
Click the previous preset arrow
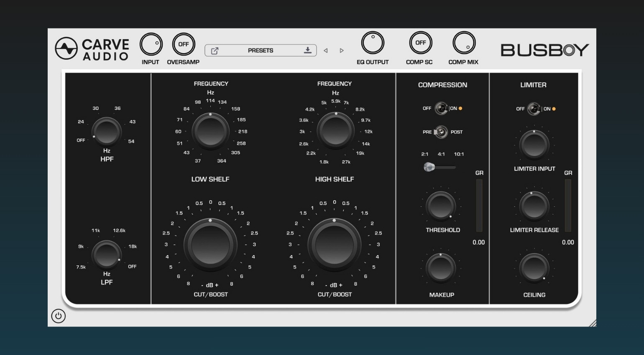pos(325,50)
